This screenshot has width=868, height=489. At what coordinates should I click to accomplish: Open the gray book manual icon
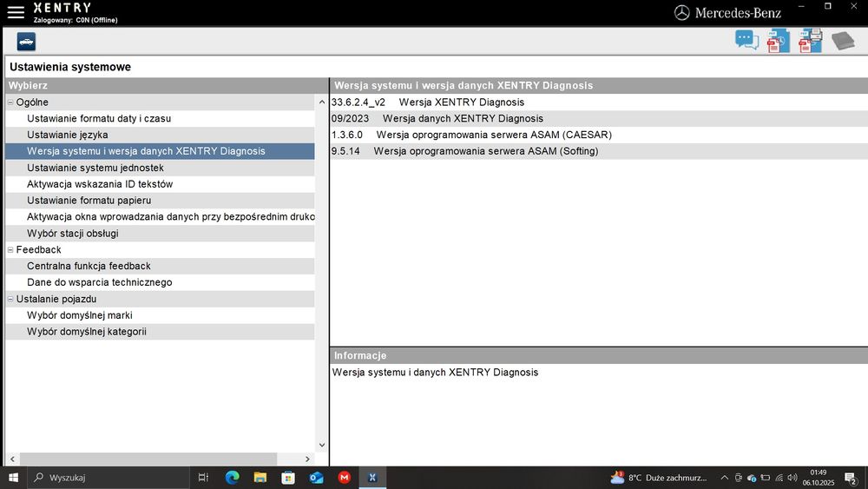pyautogui.click(x=843, y=41)
